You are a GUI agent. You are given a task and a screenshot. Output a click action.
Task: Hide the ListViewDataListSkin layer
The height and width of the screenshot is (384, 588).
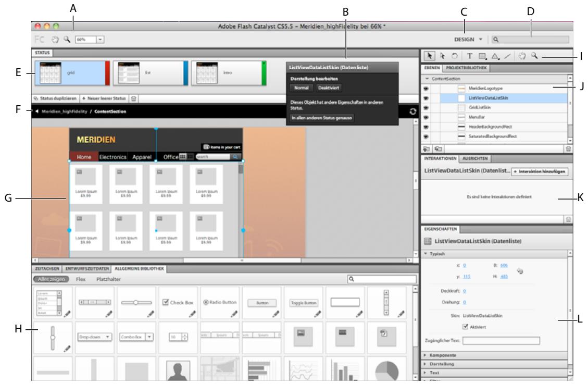coord(426,98)
